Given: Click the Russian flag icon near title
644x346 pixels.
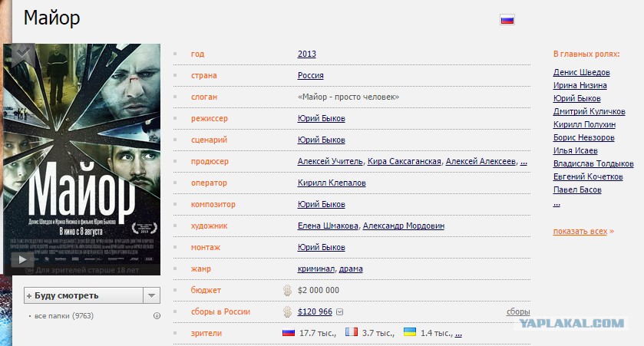Looking at the screenshot, I should pyautogui.click(x=507, y=19).
